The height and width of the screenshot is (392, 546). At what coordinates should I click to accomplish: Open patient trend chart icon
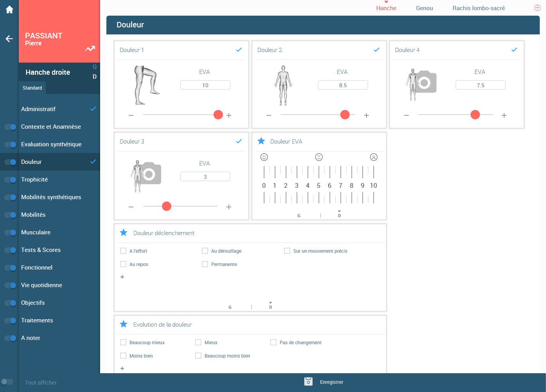tap(90, 49)
